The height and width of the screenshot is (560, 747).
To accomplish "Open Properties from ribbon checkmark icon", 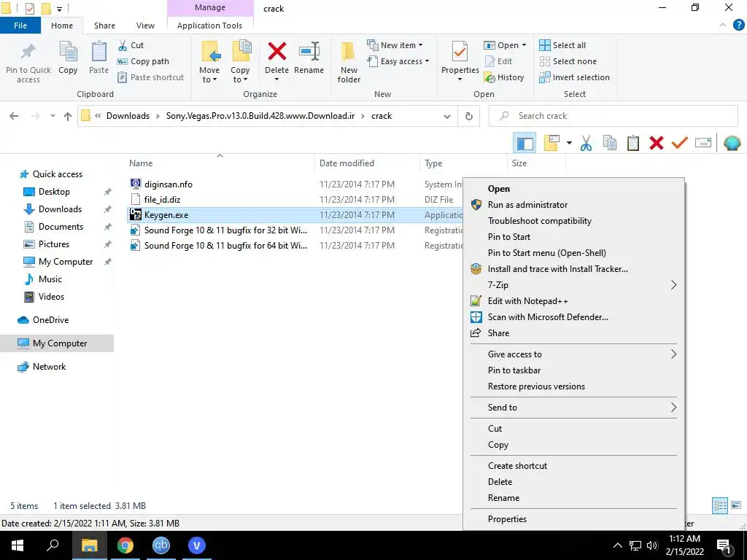I will (x=460, y=52).
